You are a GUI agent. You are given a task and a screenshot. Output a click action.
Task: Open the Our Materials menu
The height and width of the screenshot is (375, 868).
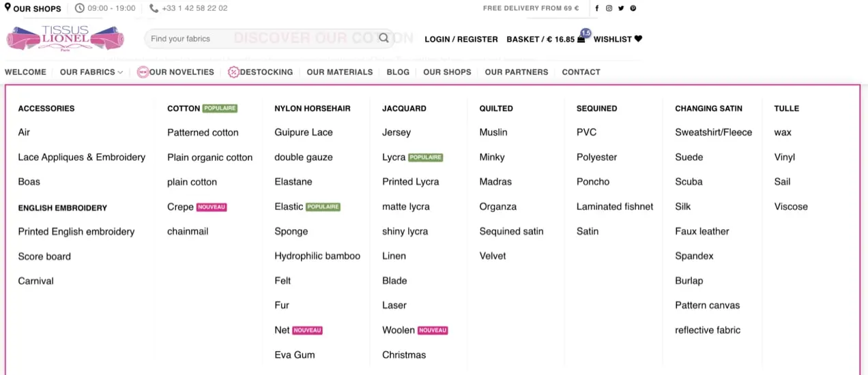(340, 72)
